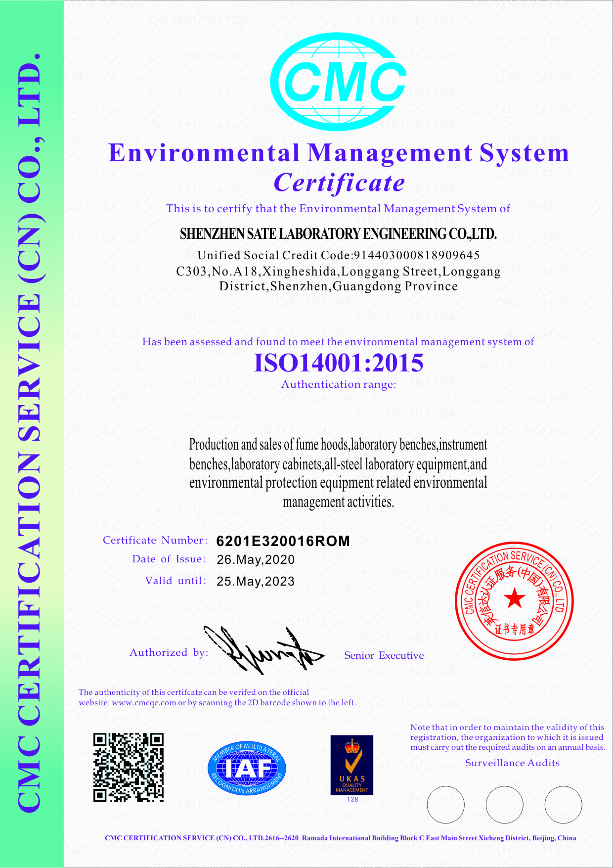The width and height of the screenshot is (613, 868).
Task: Select the footer address line with "Ramada International Building"
Action: (341, 838)
